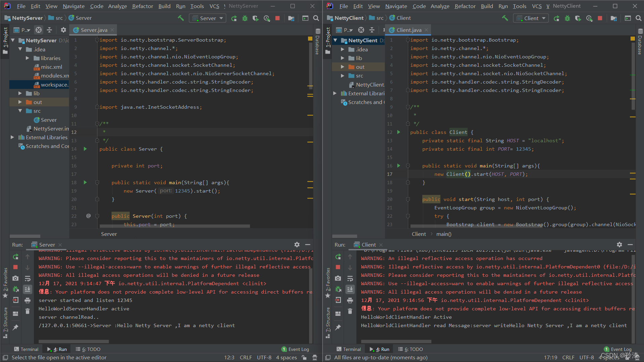Collapse .idea folder in NettyServer tree
This screenshot has height=362, width=644.
[x=20, y=49]
